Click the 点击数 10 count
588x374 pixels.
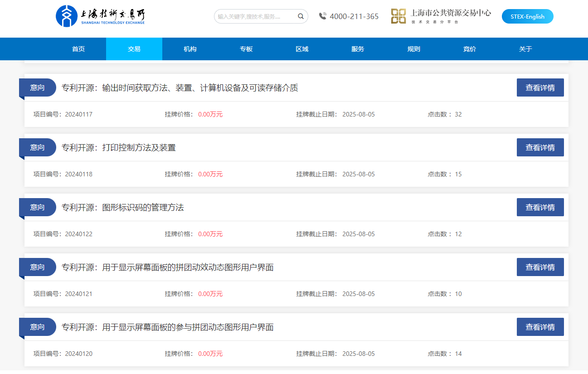tap(458, 294)
